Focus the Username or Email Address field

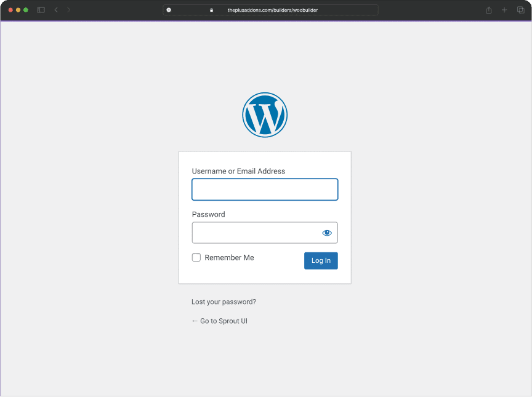(x=265, y=189)
